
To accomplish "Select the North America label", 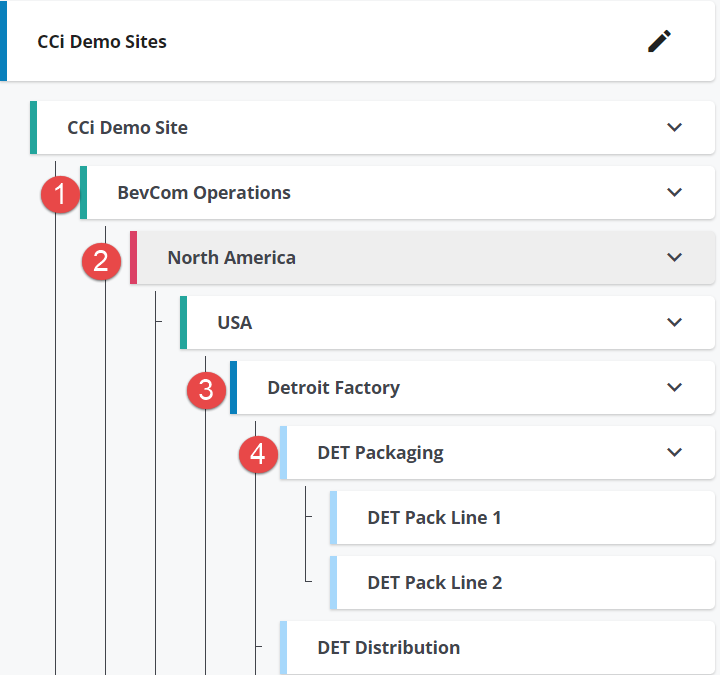I will [x=231, y=258].
